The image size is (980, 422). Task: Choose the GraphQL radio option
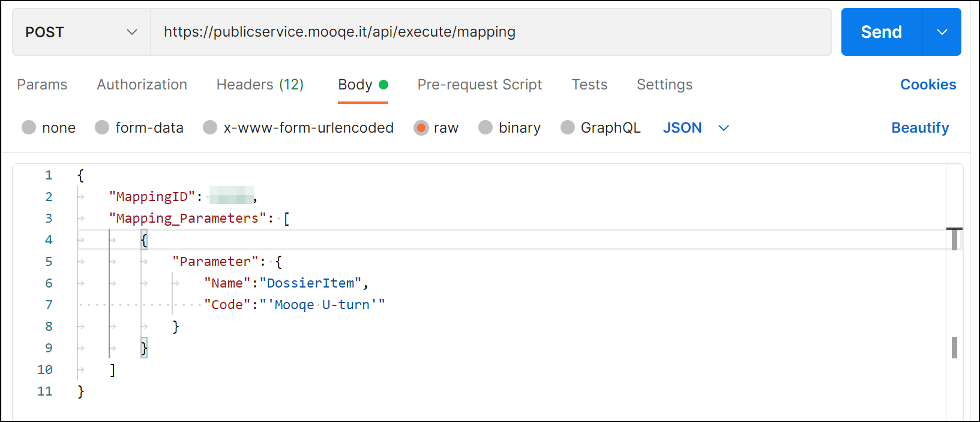pos(568,127)
